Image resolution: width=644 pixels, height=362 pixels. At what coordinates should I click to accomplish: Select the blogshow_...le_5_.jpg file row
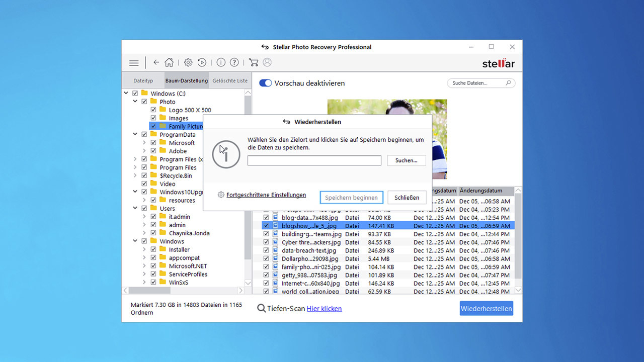click(x=388, y=226)
